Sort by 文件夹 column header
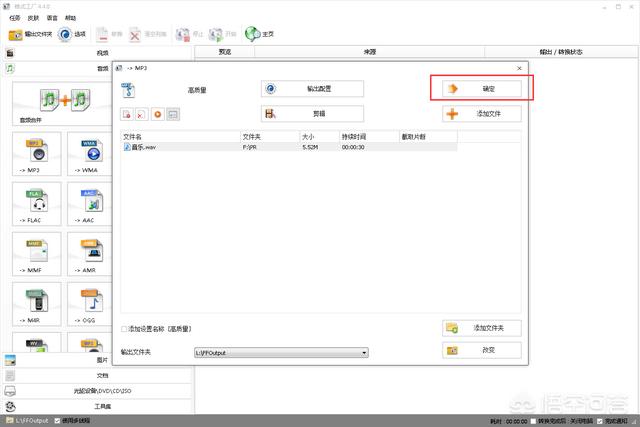Viewport: 640px width, 427px height. tap(270, 137)
